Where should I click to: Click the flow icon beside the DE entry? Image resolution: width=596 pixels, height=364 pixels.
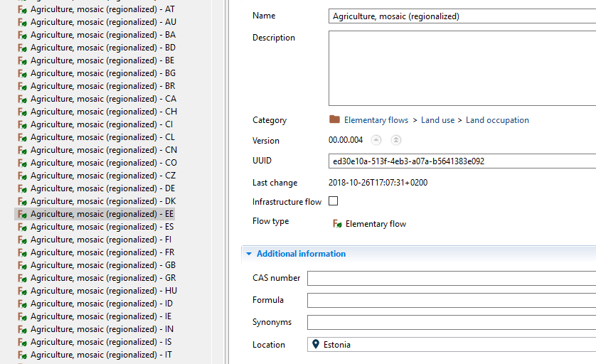click(x=23, y=189)
